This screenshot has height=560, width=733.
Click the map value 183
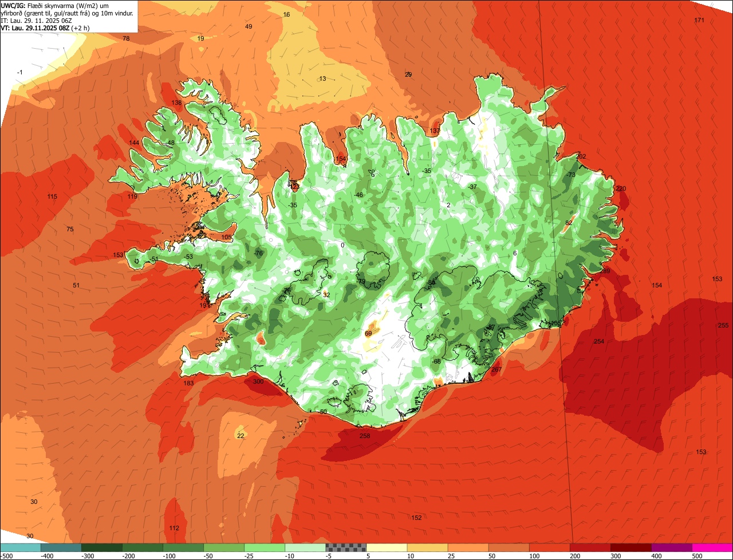[188, 383]
